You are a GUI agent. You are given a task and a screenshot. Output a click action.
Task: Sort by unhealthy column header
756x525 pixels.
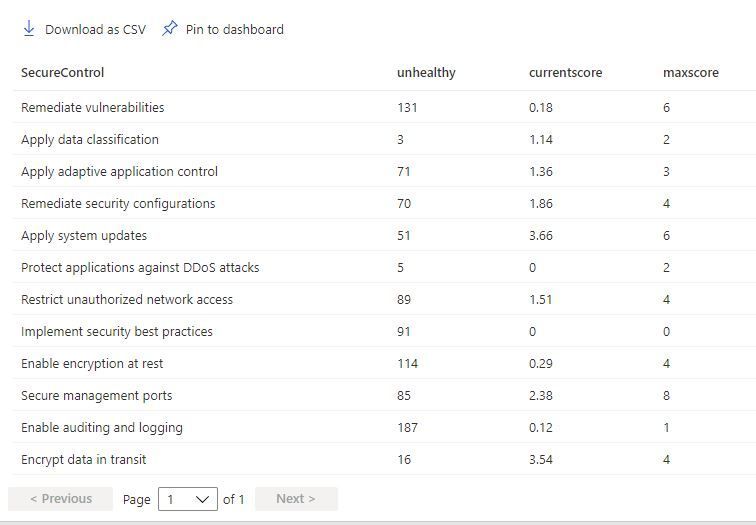426,73
